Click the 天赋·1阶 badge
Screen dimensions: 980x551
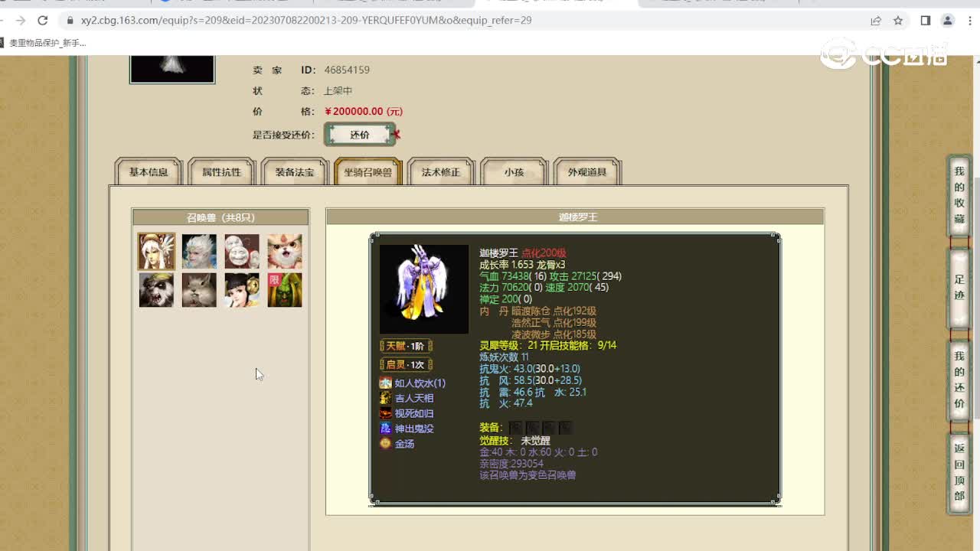[x=406, y=346]
